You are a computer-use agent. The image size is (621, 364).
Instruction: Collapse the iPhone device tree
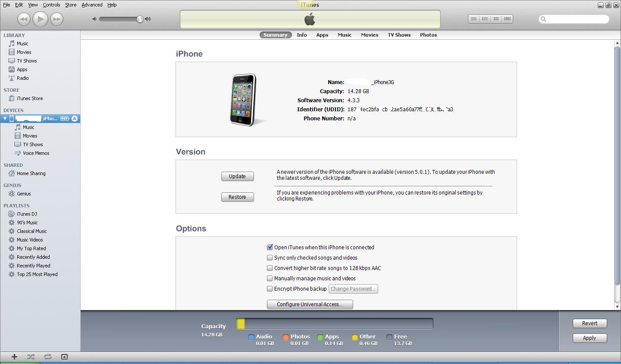(x=5, y=119)
